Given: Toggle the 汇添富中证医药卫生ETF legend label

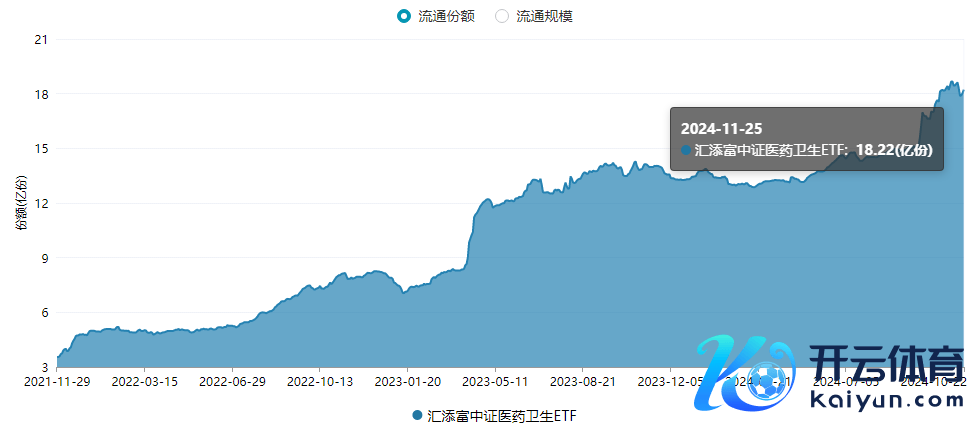Looking at the screenshot, I should click(x=502, y=414).
